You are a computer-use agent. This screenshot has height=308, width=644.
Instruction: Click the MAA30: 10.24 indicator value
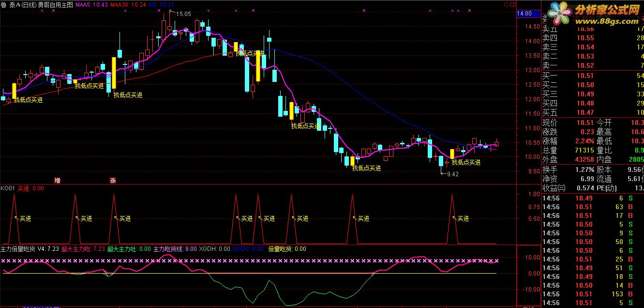click(x=128, y=4)
